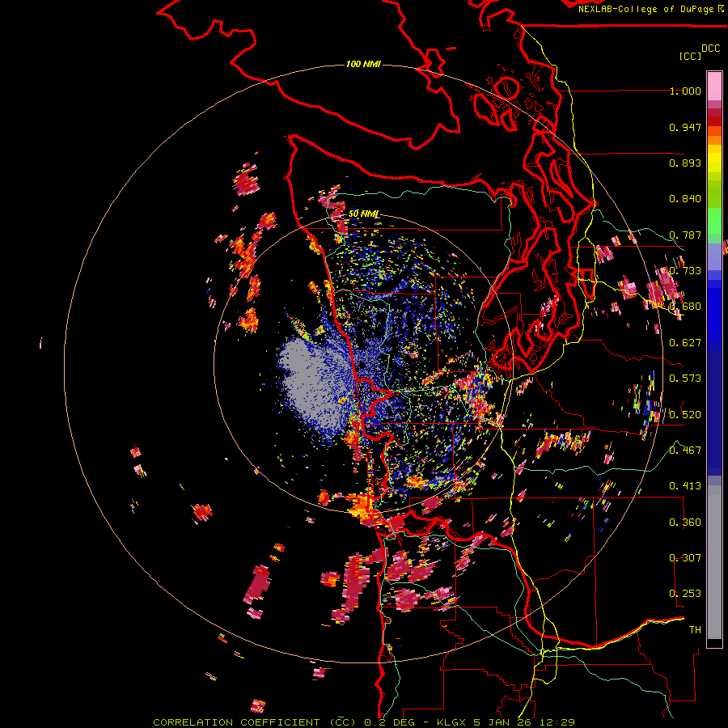Click the 0.253 scale value
The width and height of the screenshot is (728, 728).
(685, 594)
